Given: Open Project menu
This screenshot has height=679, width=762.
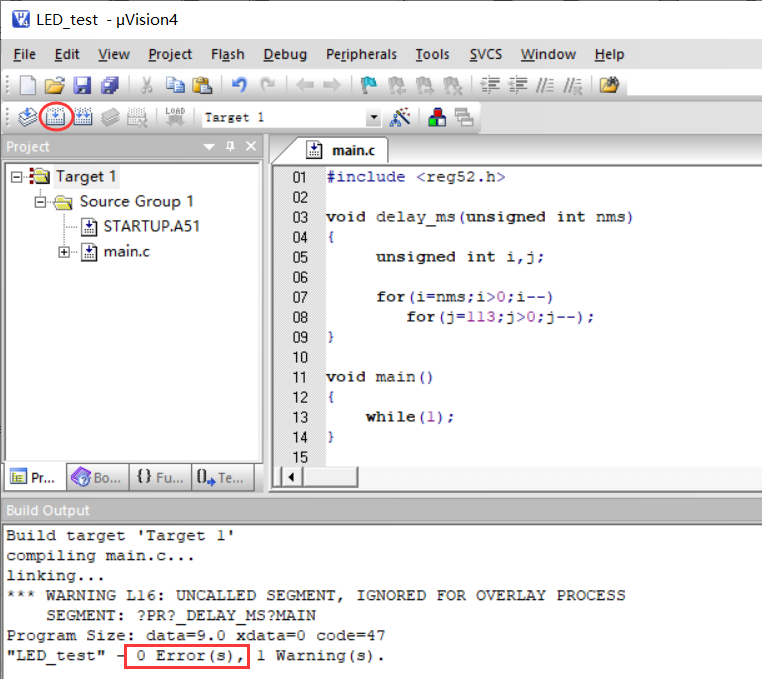Looking at the screenshot, I should 170,54.
